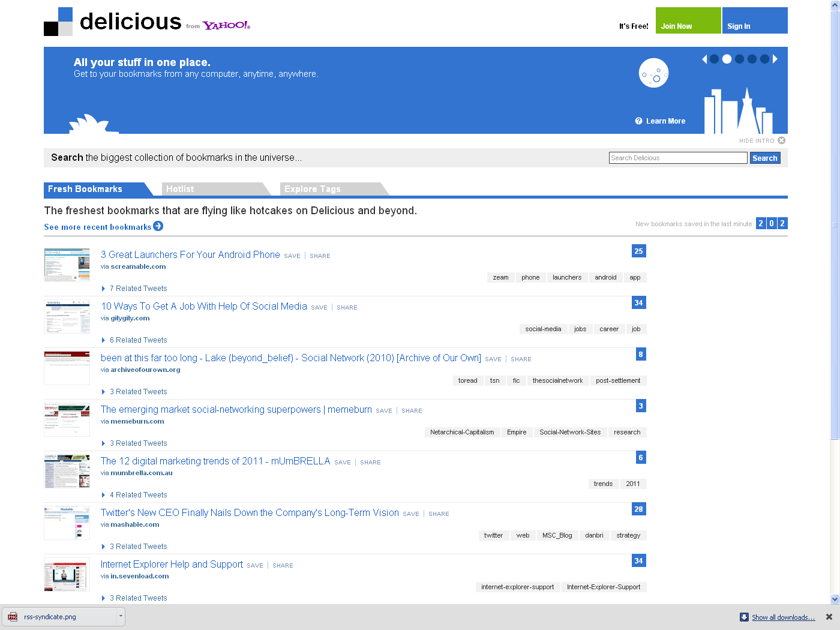Click the arrow icon beside See more recent bookmarks

coord(158,226)
